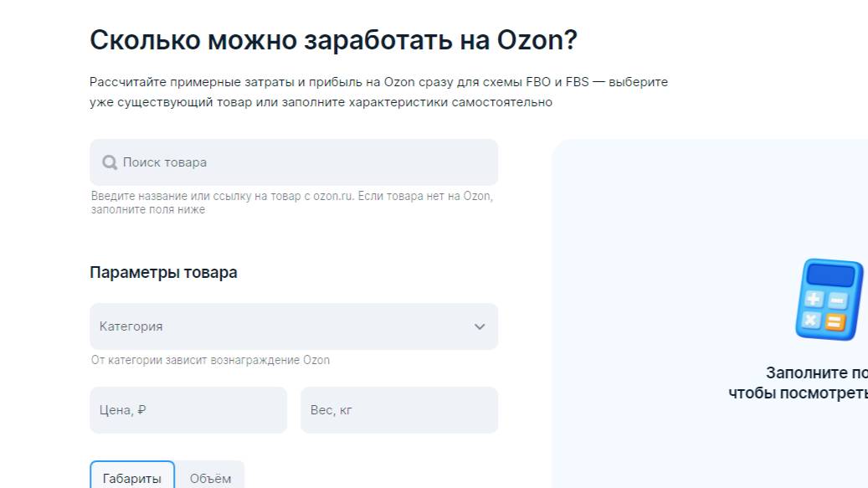Click the heading Сколько можно заработать на Ozon?
The image size is (868, 488).
point(333,40)
